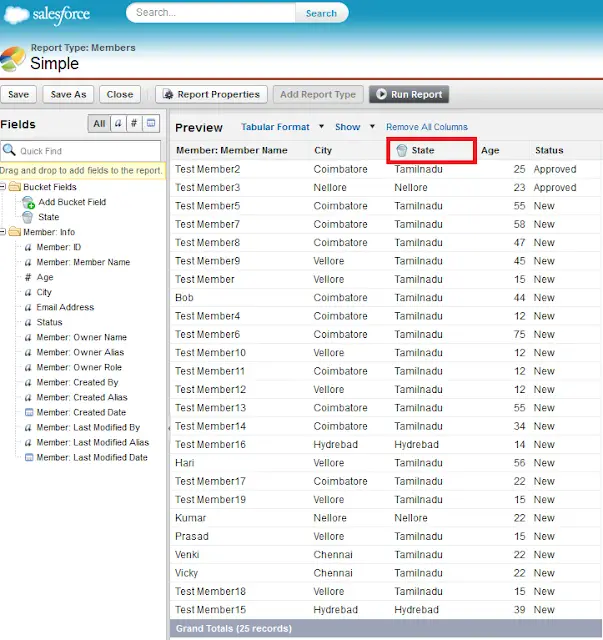Select Member: Owner Name field
The image size is (603, 640).
point(82,337)
